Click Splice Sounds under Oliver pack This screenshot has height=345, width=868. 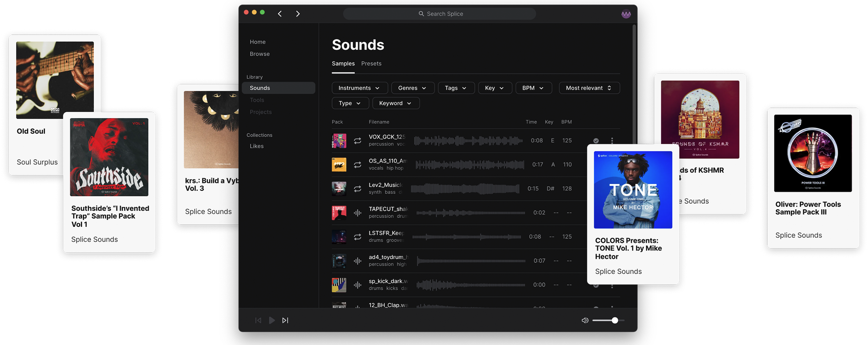coord(799,235)
